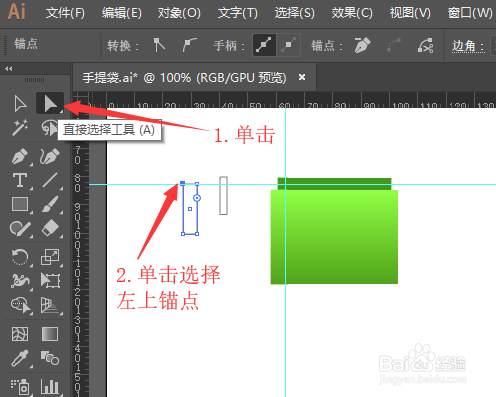This screenshot has height=397, width=496.
Task: Select the Magic Wand tool
Action: point(20,128)
